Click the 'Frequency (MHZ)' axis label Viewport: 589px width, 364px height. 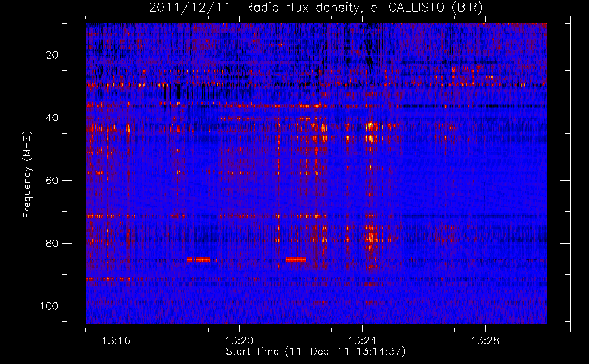click(x=27, y=175)
